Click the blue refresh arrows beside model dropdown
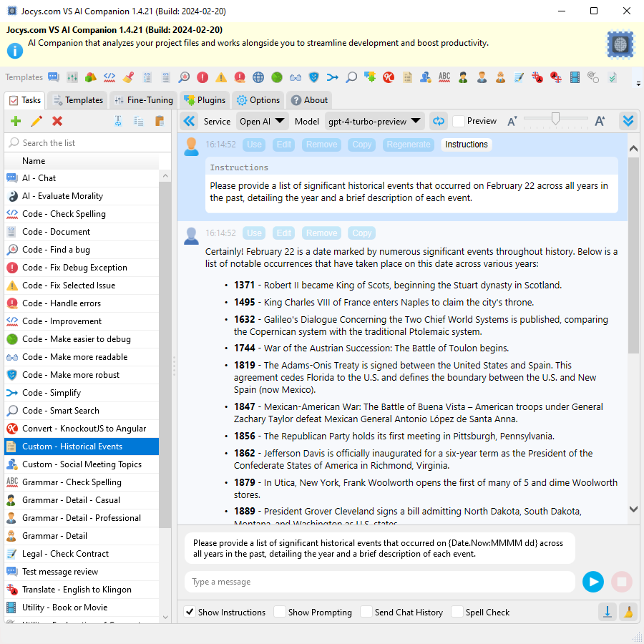The width and height of the screenshot is (644, 644). coord(439,121)
